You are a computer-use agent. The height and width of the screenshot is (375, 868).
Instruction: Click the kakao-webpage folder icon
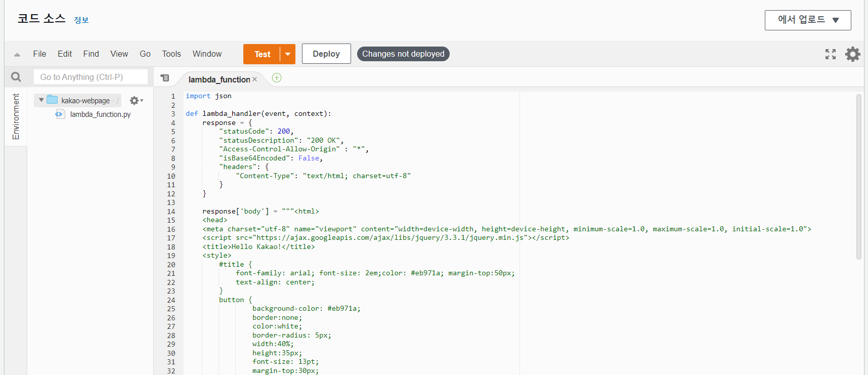(x=52, y=100)
